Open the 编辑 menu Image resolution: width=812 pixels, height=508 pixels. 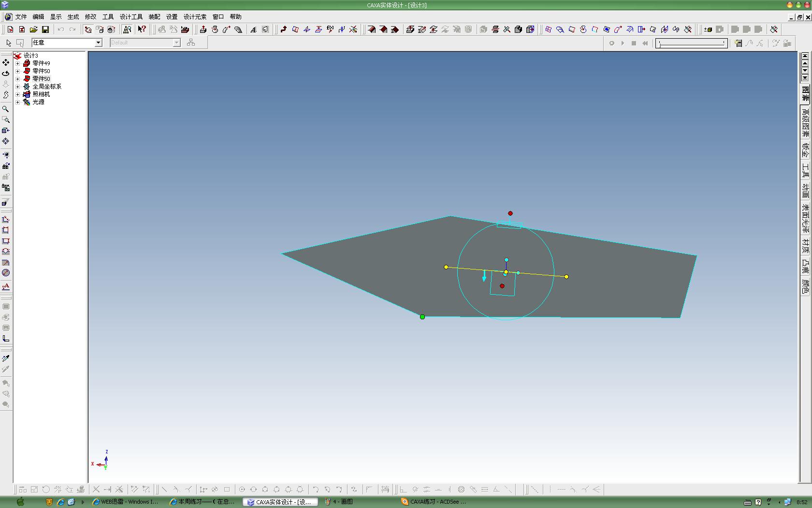[38, 16]
